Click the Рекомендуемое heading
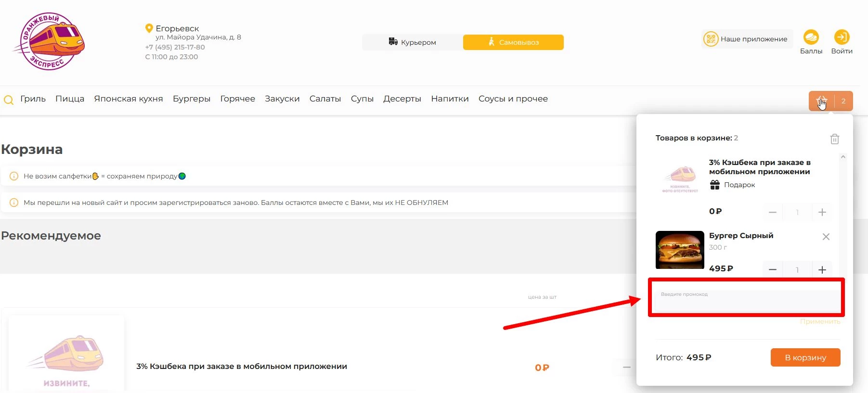Screen dimensions: 868x393 tap(51, 236)
